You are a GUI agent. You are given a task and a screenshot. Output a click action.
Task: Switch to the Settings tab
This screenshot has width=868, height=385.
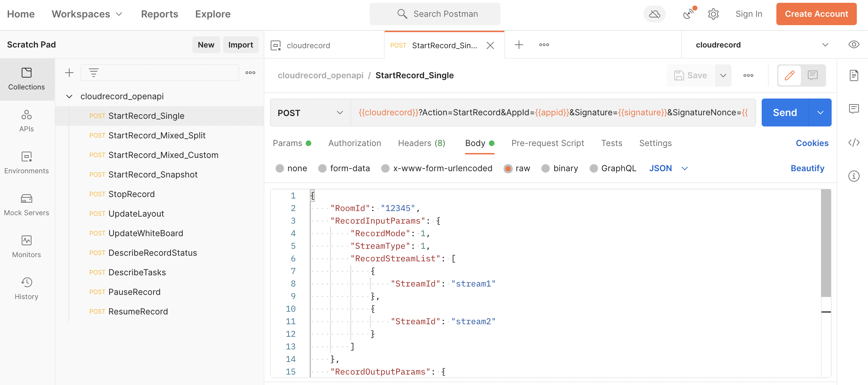655,143
